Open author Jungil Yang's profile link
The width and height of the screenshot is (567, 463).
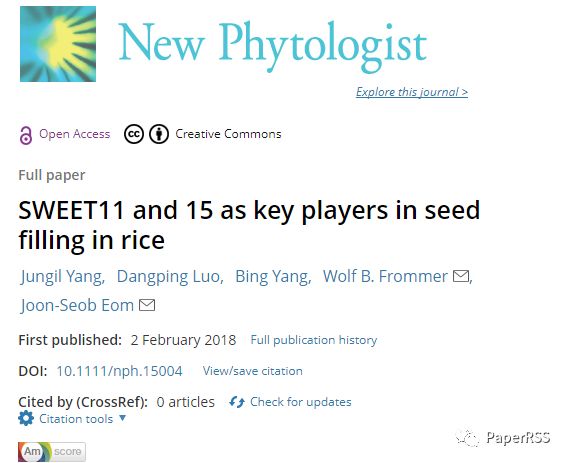point(63,276)
